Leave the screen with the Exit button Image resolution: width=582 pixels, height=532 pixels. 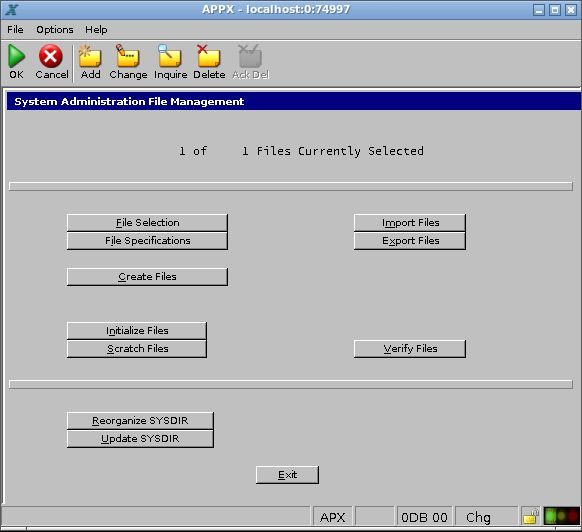(x=287, y=475)
